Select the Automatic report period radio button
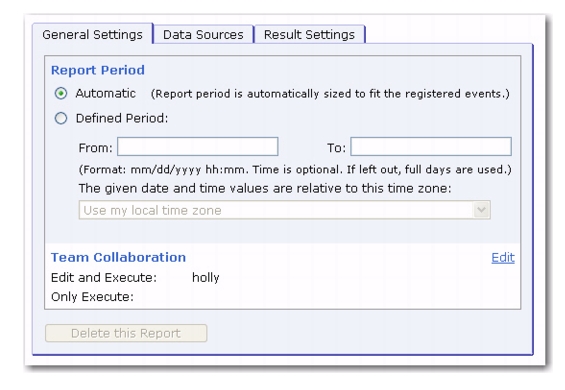 coord(61,94)
